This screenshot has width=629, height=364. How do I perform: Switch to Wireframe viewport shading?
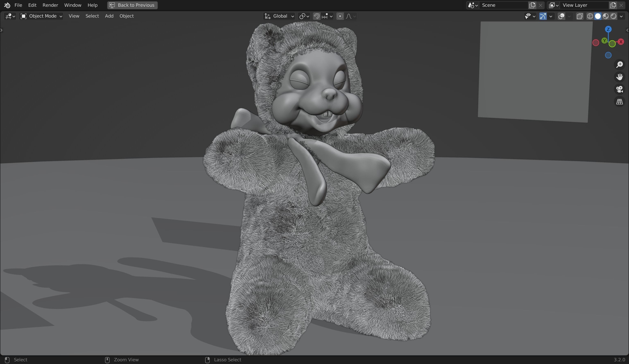pyautogui.click(x=590, y=16)
